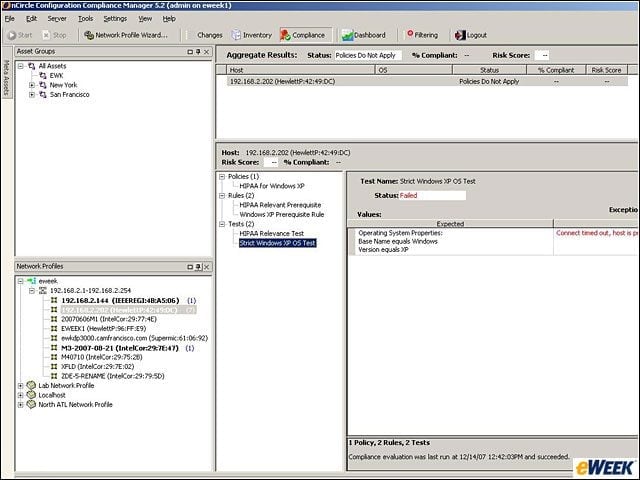Maximize the Asset Groups panel

(x=190, y=52)
